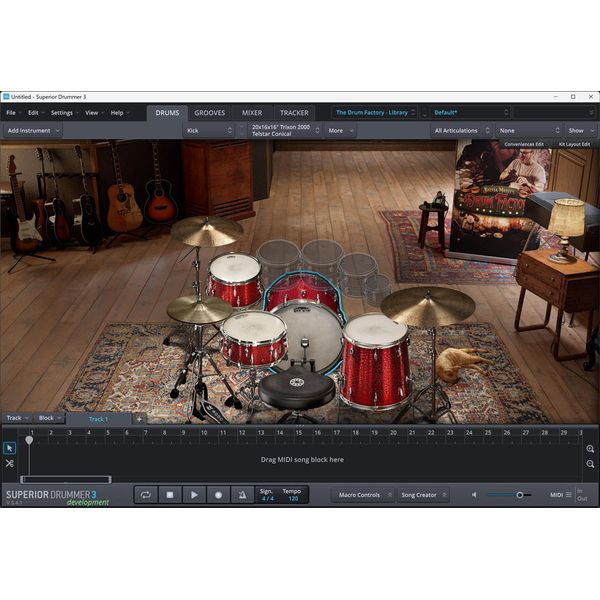The height and width of the screenshot is (600, 600).
Task: Switch to the TRACKER tab
Action: tap(294, 113)
